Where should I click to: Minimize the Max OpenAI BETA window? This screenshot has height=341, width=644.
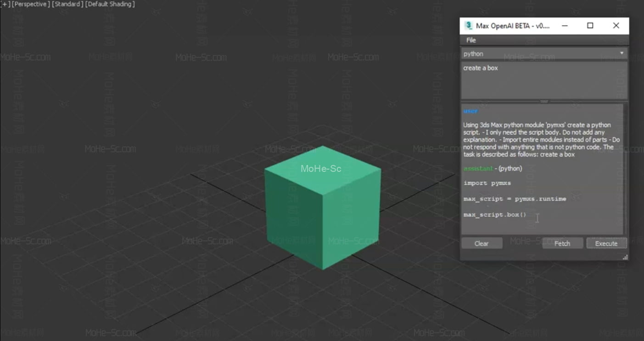click(565, 26)
